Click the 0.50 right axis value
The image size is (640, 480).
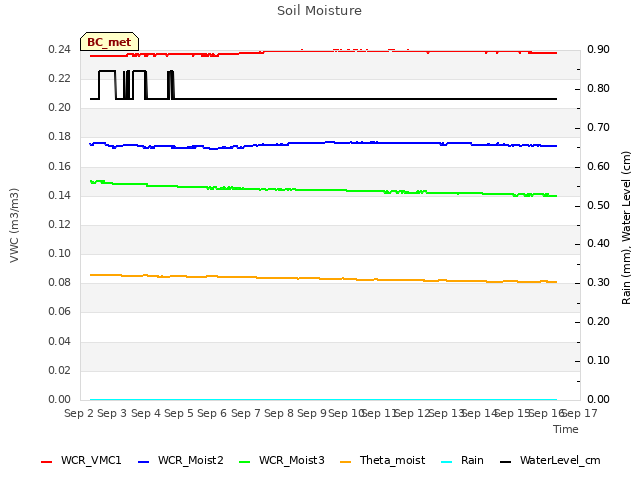pos(598,205)
